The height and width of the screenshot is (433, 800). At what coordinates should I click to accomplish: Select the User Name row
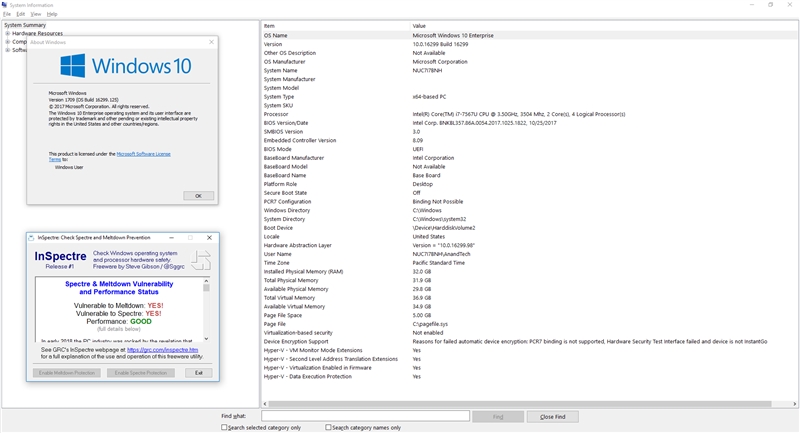point(530,254)
